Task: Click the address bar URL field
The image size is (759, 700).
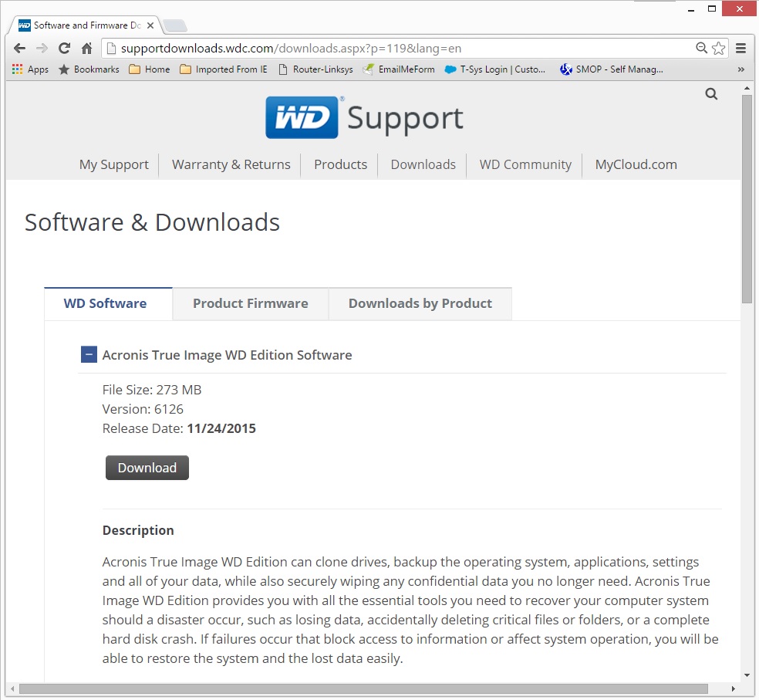Action: [x=397, y=49]
